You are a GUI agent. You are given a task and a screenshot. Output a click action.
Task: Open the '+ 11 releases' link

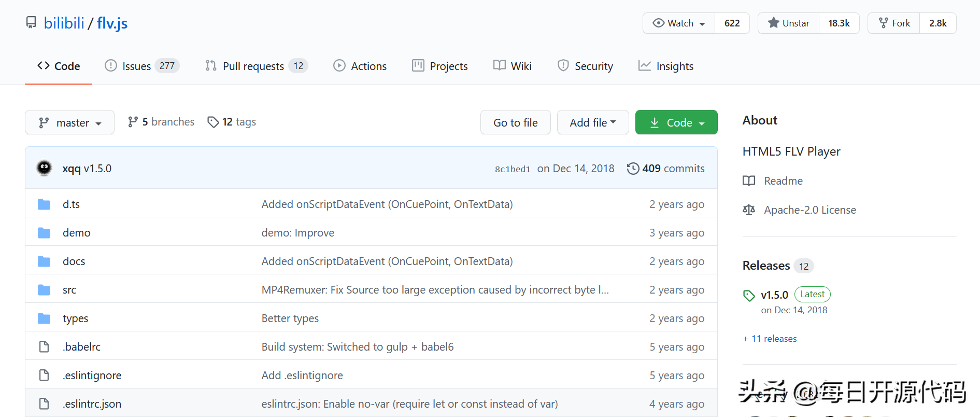click(x=770, y=339)
